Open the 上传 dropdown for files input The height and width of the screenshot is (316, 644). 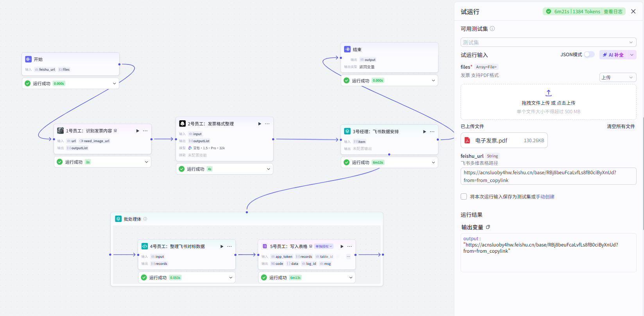[x=618, y=77]
